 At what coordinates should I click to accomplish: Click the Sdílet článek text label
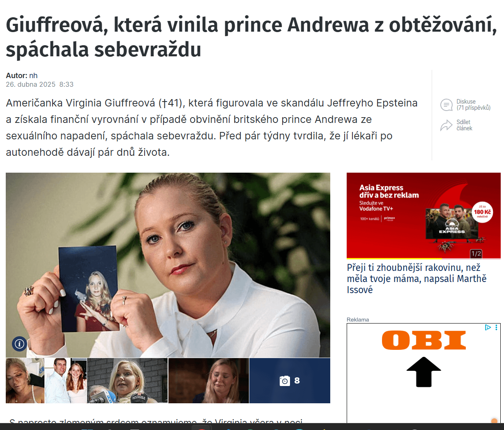[464, 125]
